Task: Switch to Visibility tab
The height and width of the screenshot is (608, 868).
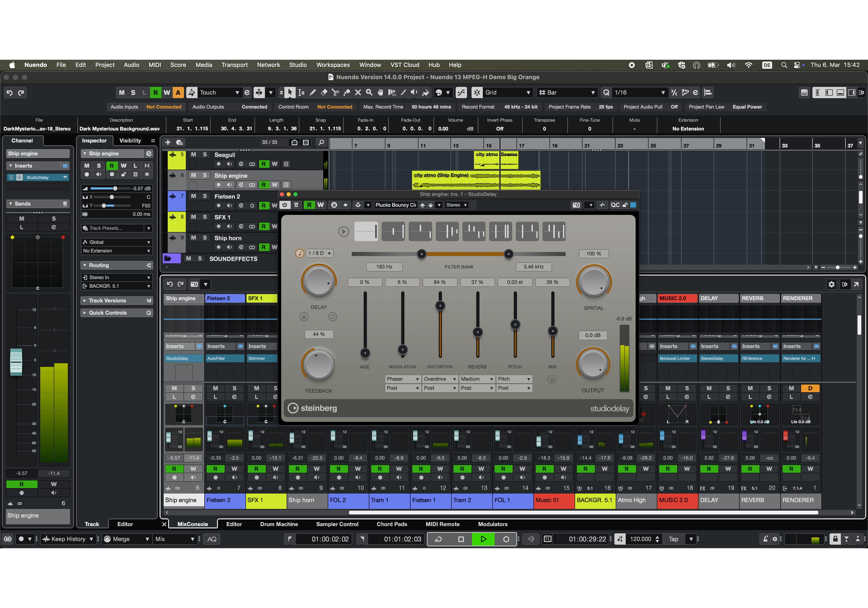Action: [130, 141]
